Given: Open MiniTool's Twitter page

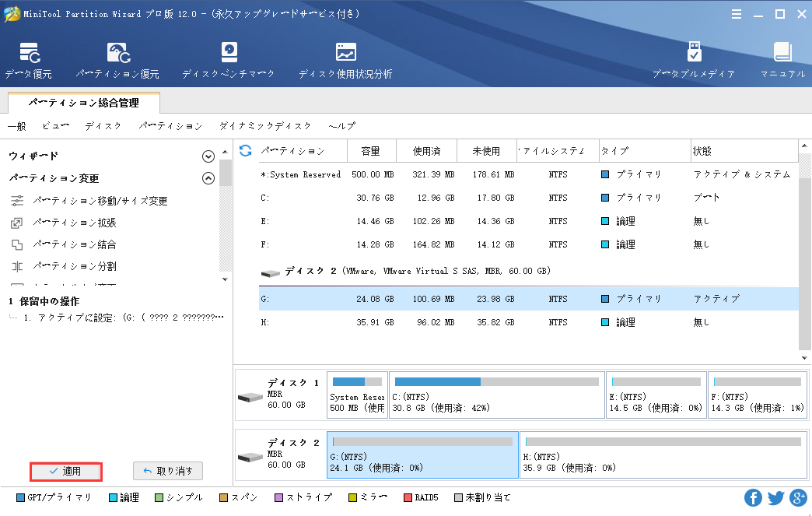Looking at the screenshot, I should point(775,497).
